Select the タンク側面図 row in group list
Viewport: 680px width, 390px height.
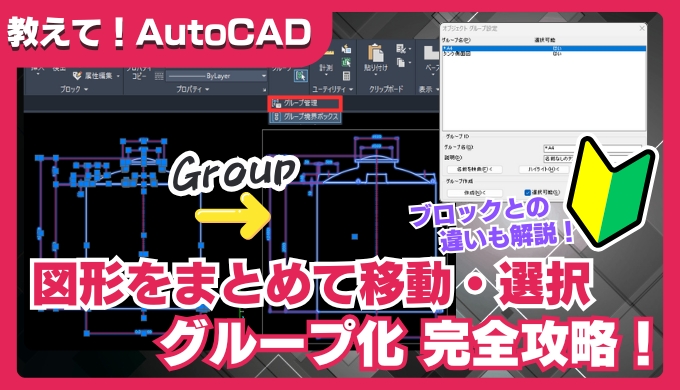[x=544, y=54]
